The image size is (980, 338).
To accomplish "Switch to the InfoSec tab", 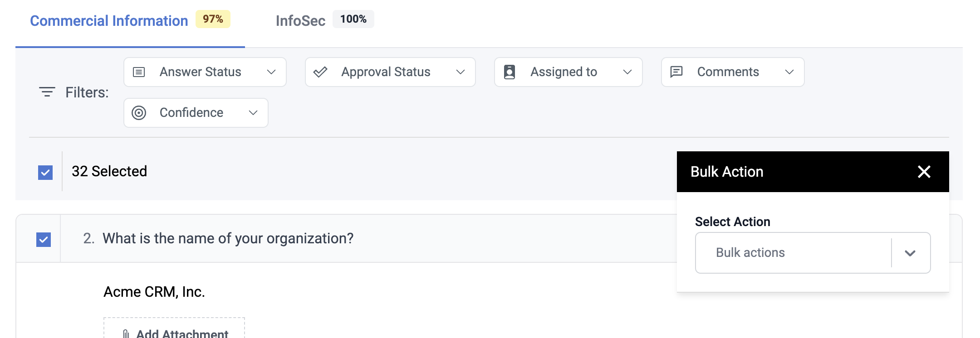I will pyautogui.click(x=300, y=21).
